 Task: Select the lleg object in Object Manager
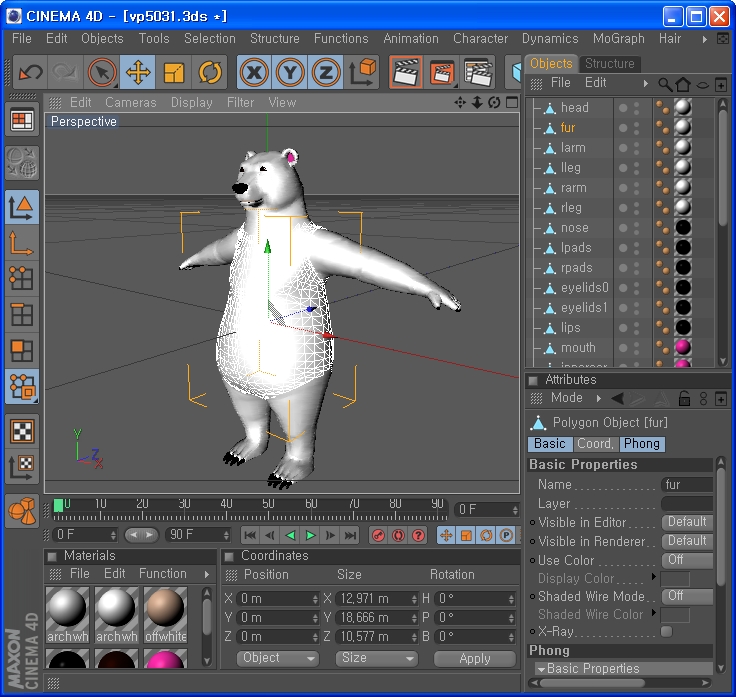pos(570,168)
